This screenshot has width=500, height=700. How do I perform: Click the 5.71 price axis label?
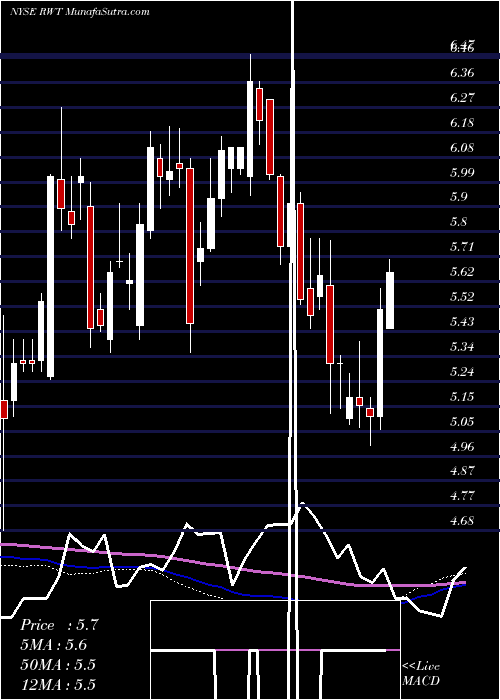(463, 247)
